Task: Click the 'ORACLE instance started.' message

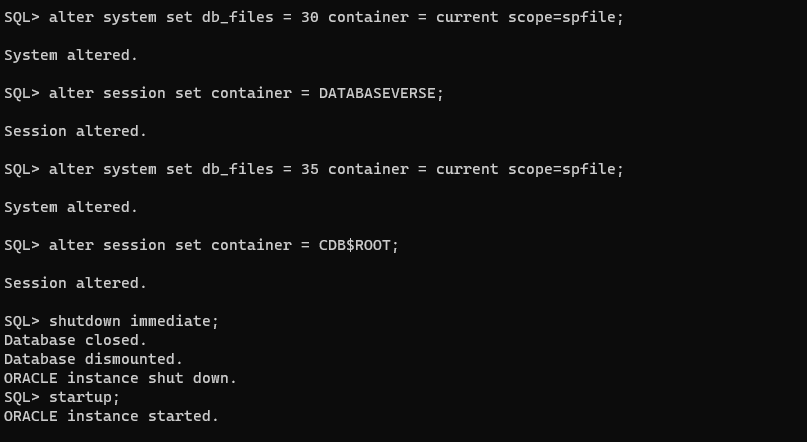Action: click(x=111, y=416)
